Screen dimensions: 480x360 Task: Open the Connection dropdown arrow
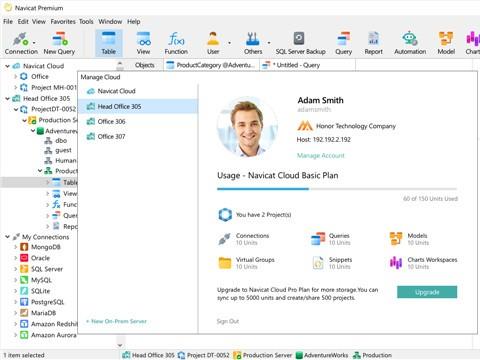[34, 43]
